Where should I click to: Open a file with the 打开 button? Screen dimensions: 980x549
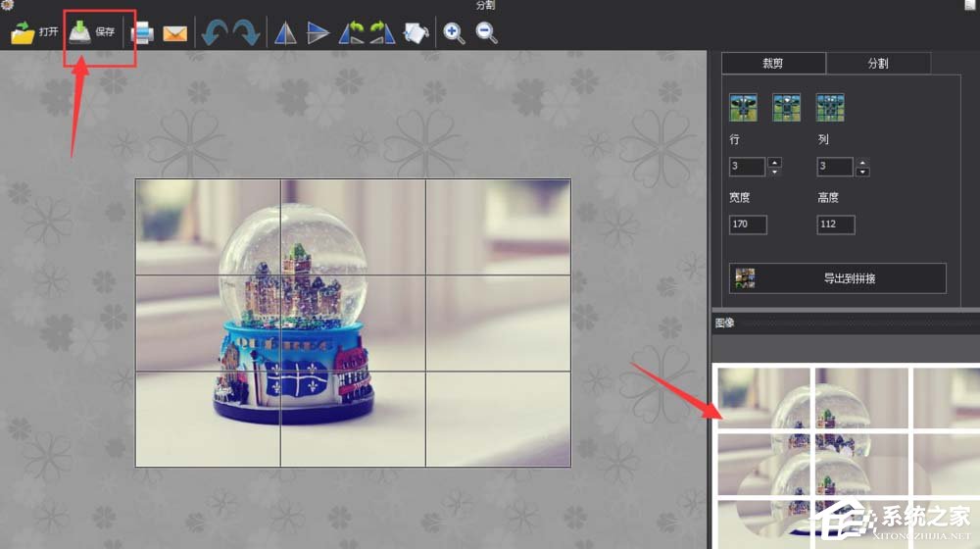(x=34, y=32)
